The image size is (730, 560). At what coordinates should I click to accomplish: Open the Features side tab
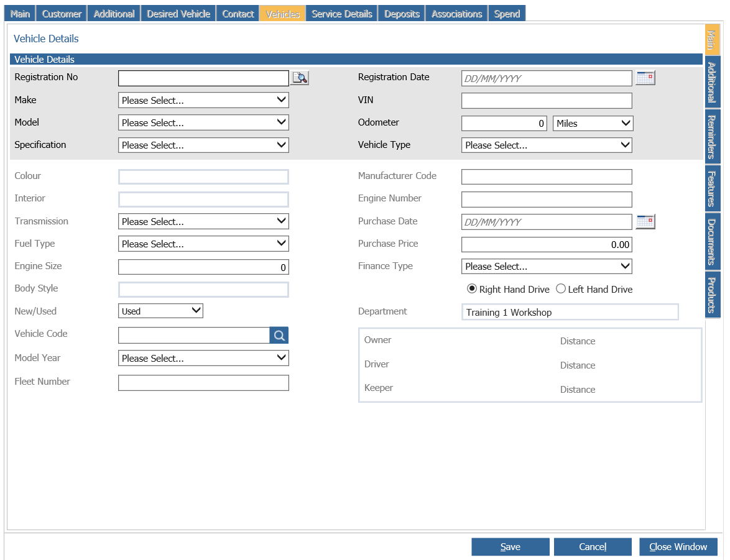tap(713, 188)
